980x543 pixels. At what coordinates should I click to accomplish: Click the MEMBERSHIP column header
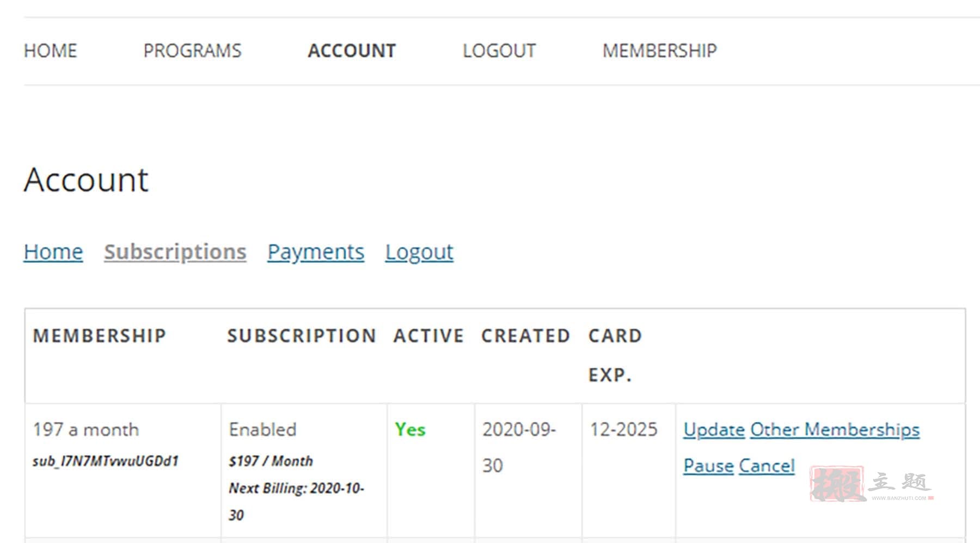pos(100,336)
